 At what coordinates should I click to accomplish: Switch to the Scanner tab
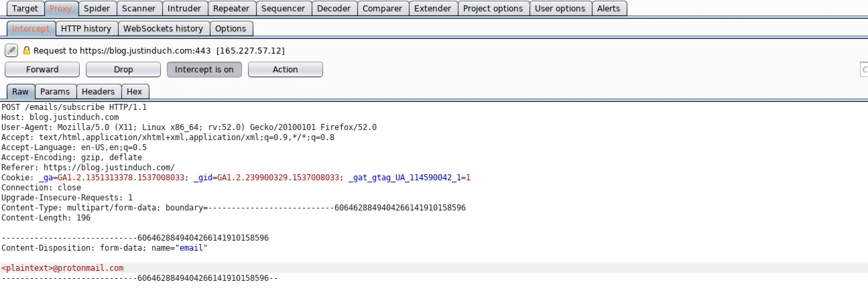[x=138, y=8]
